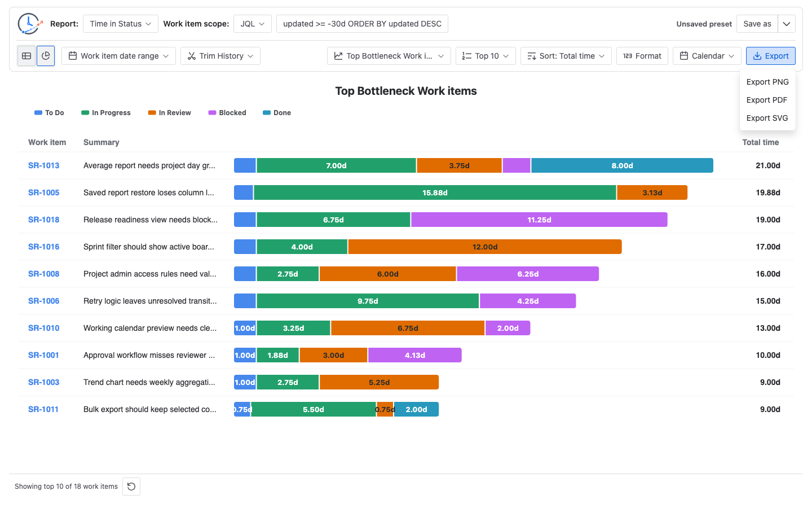This screenshot has height=508, width=812.
Task: Open the Top 10 limit dropdown
Action: pos(486,56)
